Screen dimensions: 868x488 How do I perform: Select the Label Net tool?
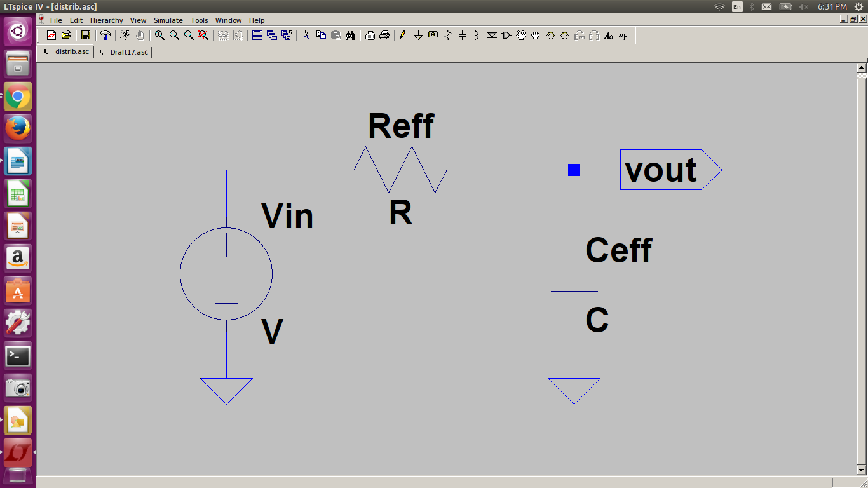coord(433,36)
